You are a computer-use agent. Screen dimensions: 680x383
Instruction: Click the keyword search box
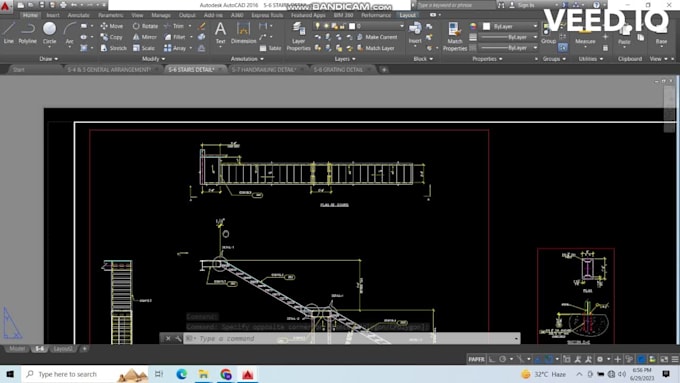click(455, 5)
